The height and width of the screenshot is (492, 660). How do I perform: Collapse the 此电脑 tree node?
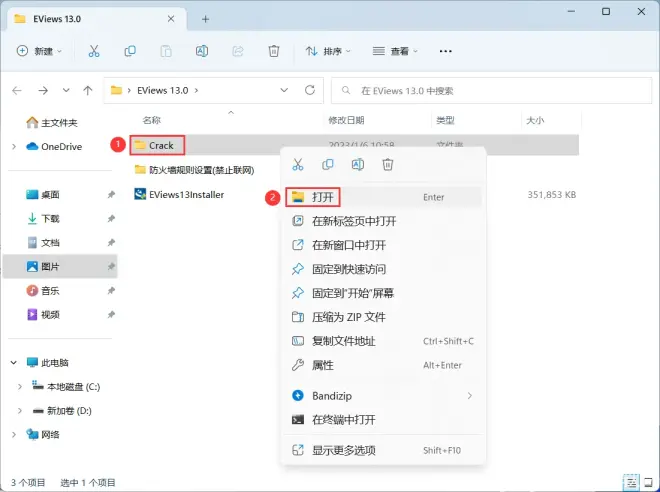click(x=14, y=362)
